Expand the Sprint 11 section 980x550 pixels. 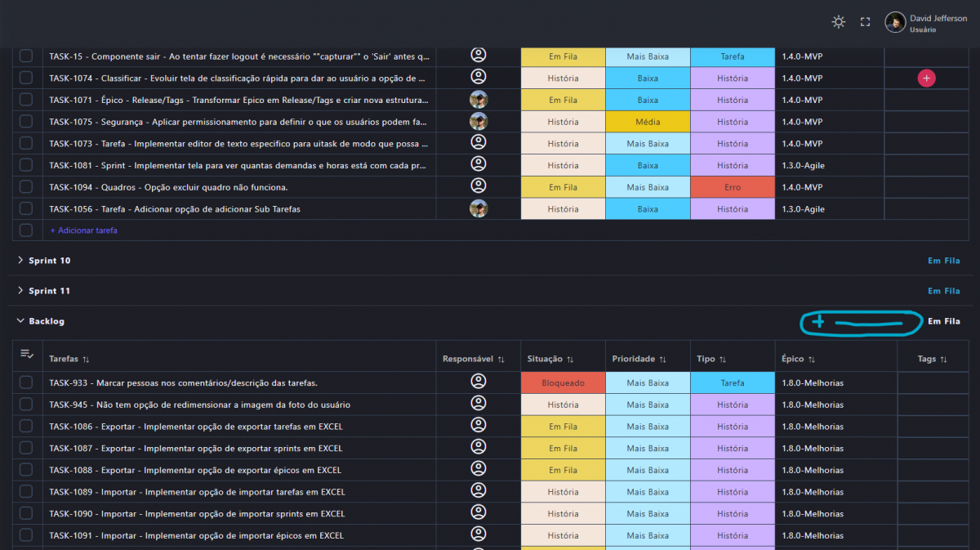coord(20,291)
